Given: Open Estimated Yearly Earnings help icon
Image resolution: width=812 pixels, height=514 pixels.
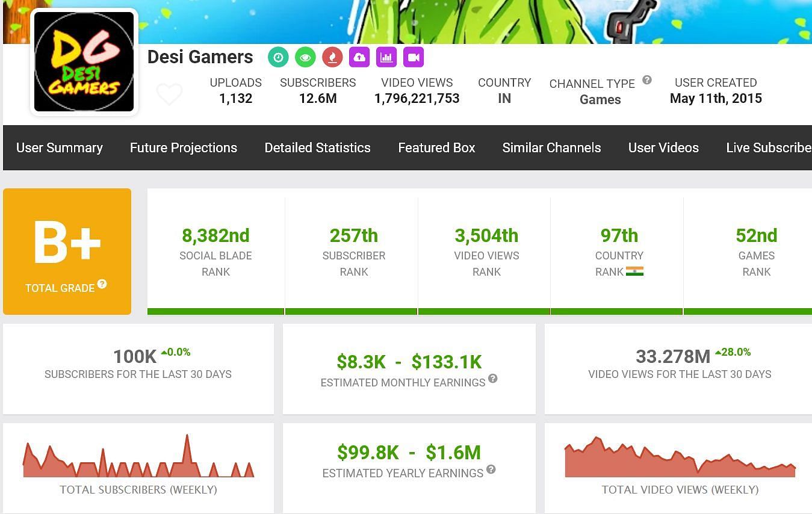Looking at the screenshot, I should click(x=491, y=469).
